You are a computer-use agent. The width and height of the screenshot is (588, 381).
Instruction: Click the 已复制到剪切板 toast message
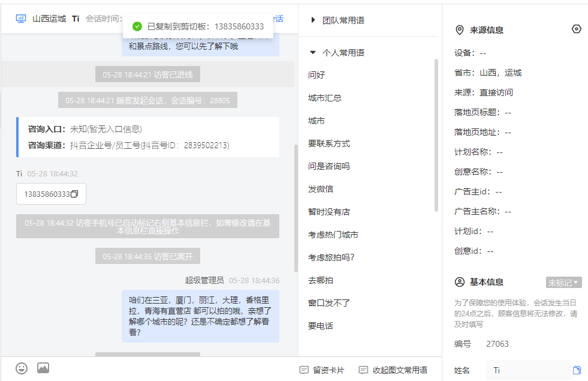tap(198, 26)
